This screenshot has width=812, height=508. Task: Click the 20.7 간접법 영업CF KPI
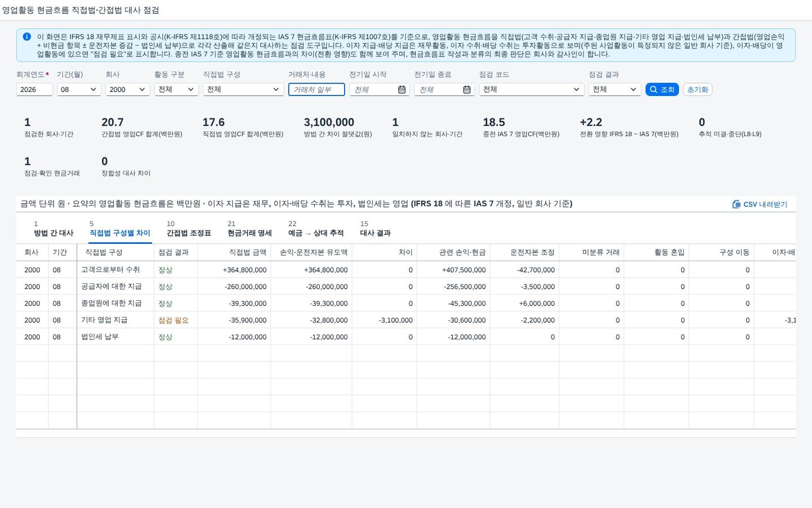(142, 128)
